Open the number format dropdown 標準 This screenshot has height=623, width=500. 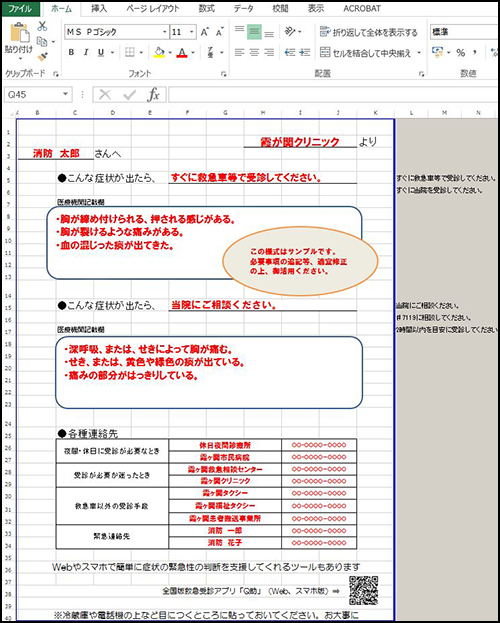pos(463,32)
